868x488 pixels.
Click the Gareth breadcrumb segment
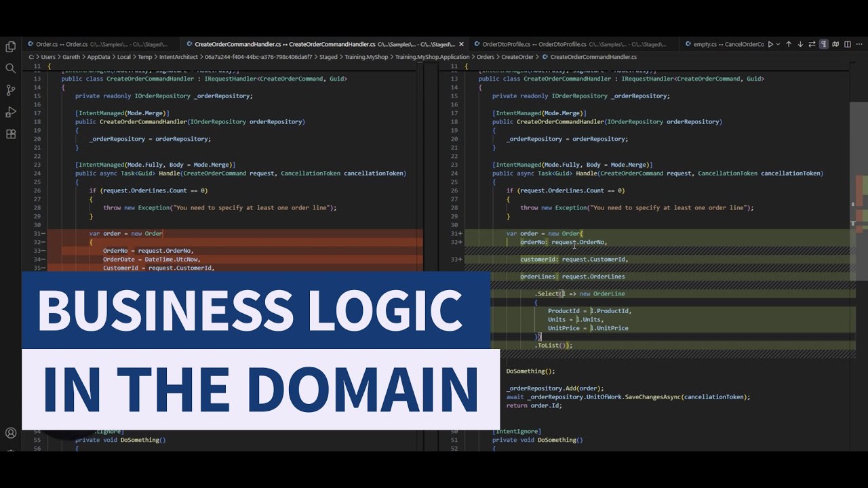72,57
